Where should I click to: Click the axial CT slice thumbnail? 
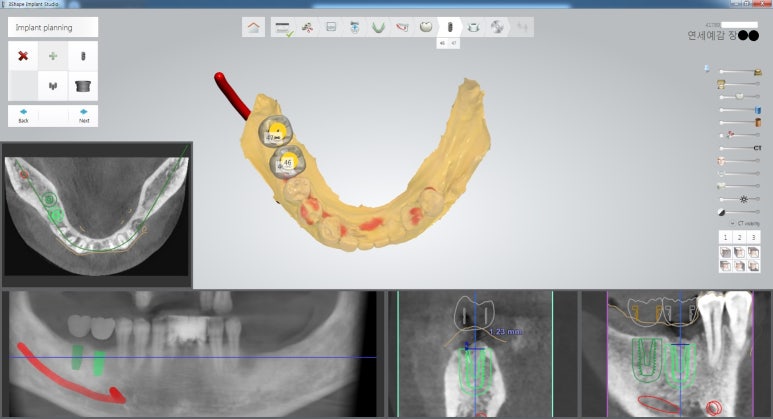click(97, 213)
